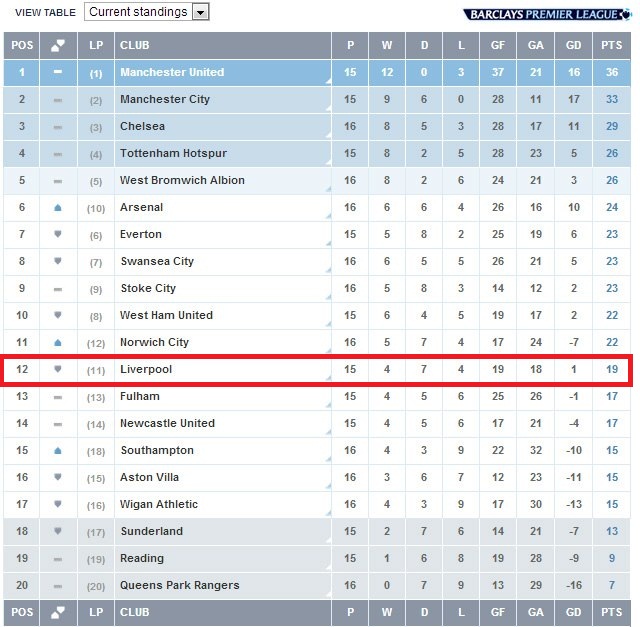The height and width of the screenshot is (627, 640).
Task: Click the movement arrows icon in top header
Action: (58, 45)
